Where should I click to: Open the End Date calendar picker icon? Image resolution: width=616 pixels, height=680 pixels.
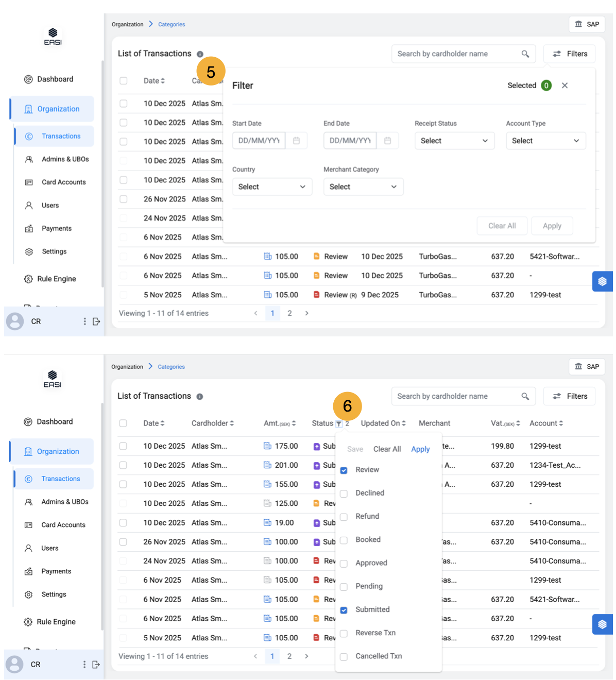[x=387, y=141]
